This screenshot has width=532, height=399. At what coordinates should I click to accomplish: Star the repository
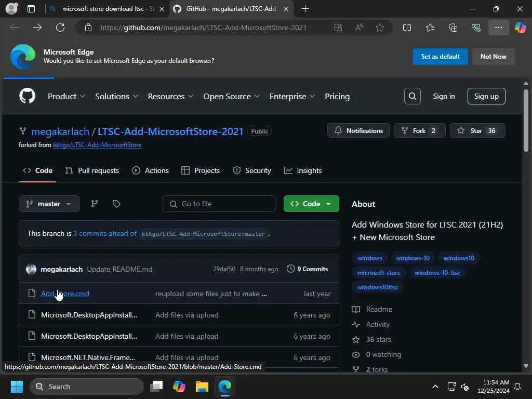[477, 130]
